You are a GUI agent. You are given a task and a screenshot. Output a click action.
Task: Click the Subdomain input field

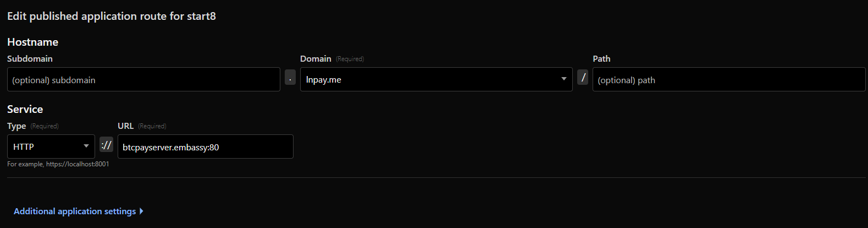coord(143,80)
